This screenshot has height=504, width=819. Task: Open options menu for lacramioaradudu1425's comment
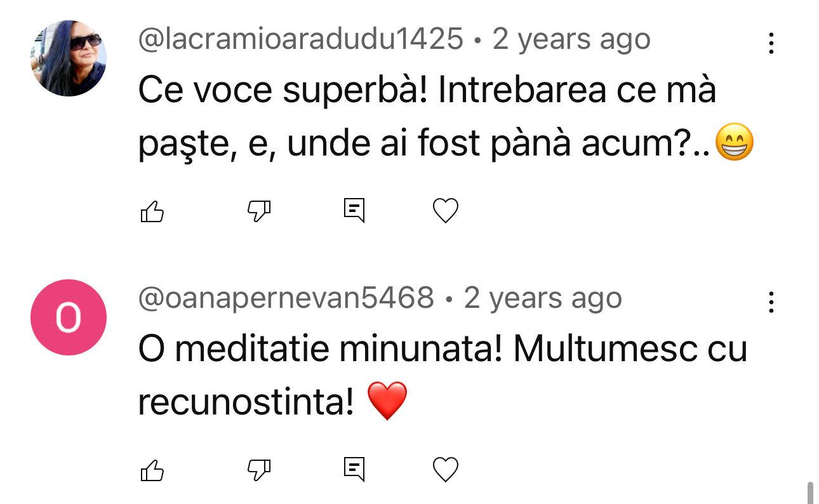[x=771, y=43]
